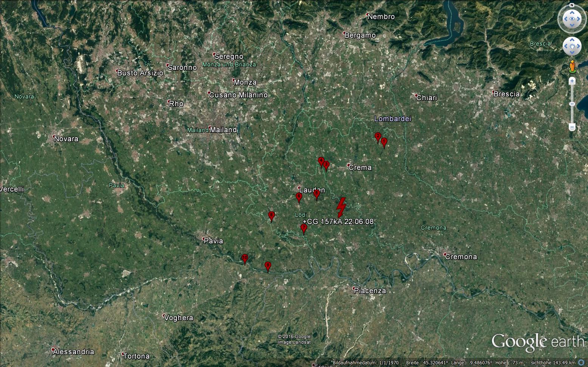The width and height of the screenshot is (588, 367).
Task: Click the green Lodi province label
Action: [301, 215]
